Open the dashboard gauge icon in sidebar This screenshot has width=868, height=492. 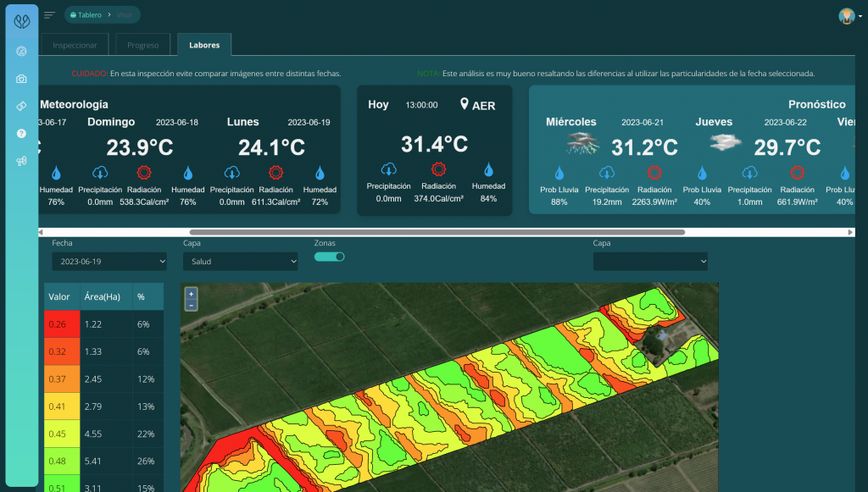[x=22, y=51]
